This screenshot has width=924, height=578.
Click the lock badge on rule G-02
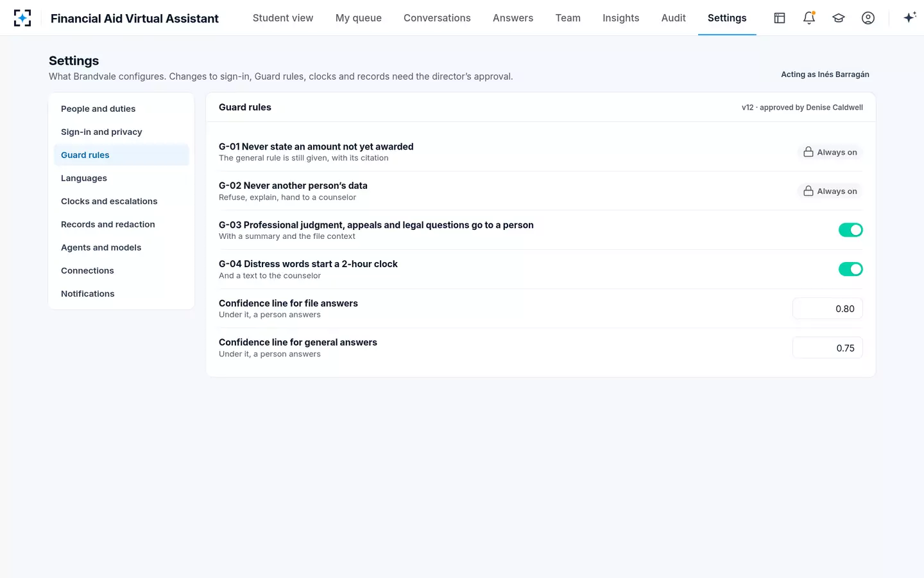pyautogui.click(x=830, y=191)
